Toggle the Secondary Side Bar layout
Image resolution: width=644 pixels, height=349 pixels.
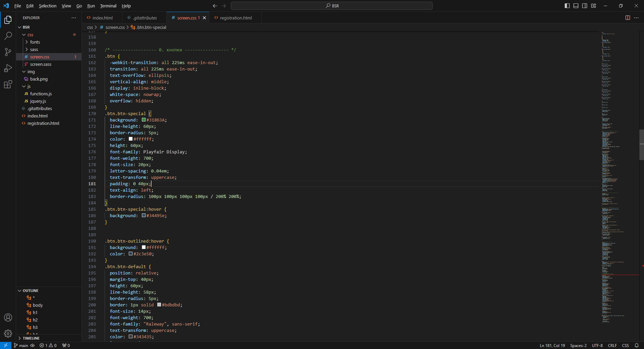(x=585, y=6)
